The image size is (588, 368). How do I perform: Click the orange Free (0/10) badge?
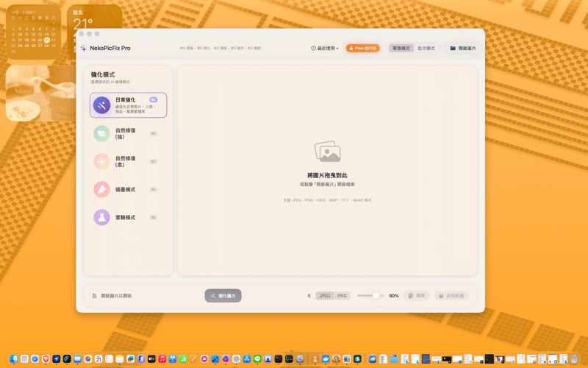tap(362, 48)
